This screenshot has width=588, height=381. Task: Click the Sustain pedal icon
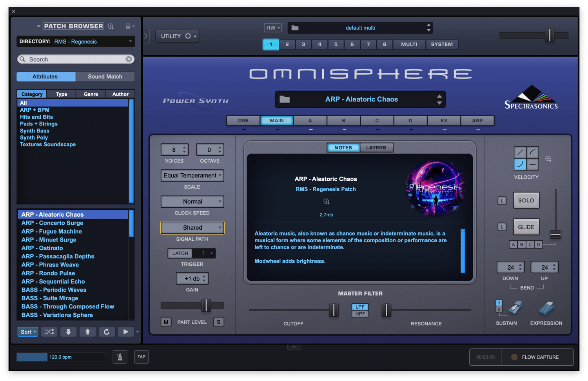tap(515, 308)
